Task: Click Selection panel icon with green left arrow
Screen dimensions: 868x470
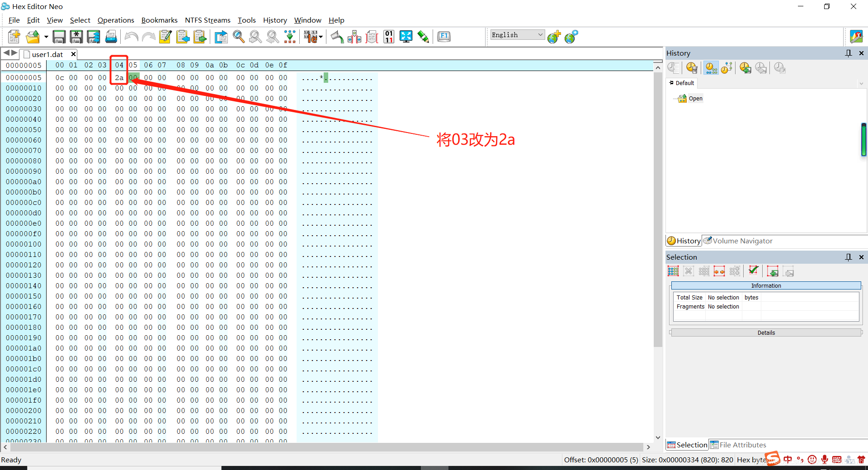Action: tap(773, 271)
